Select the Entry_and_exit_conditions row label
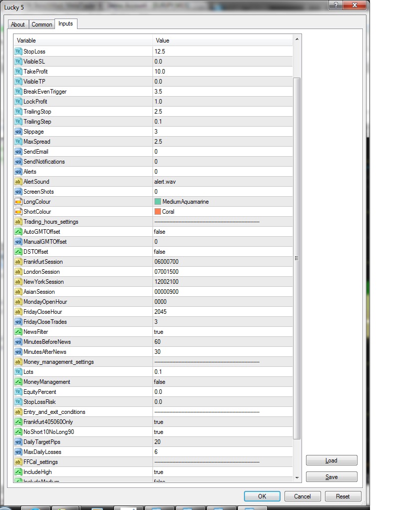This screenshot has width=420, height=510. 54,412
